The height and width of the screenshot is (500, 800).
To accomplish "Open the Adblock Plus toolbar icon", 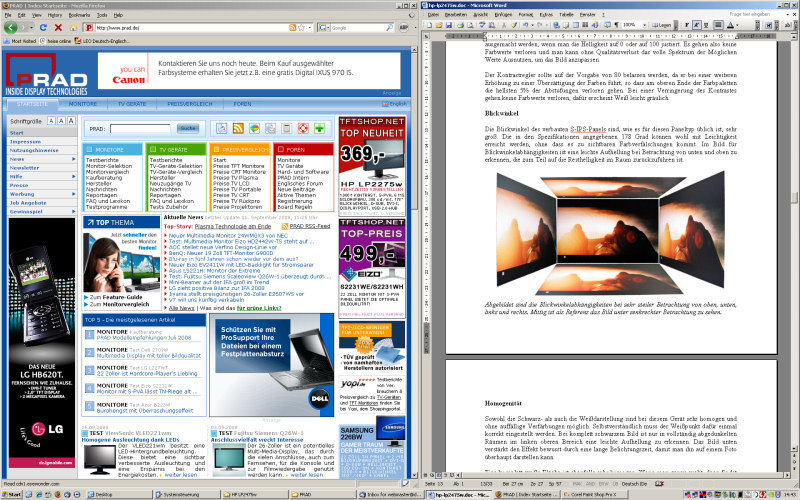I will click(x=404, y=28).
